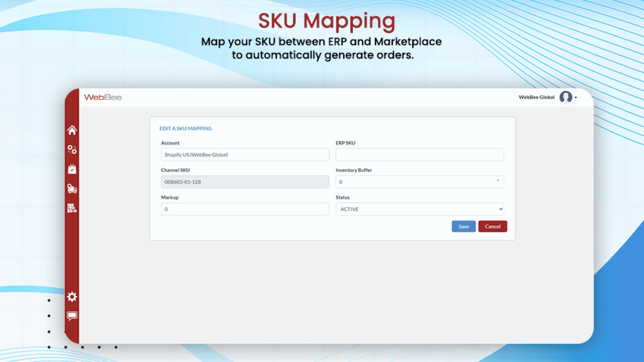Click the EDIT A SKU MAPPING heading
This screenshot has height=362, width=644.
186,128
